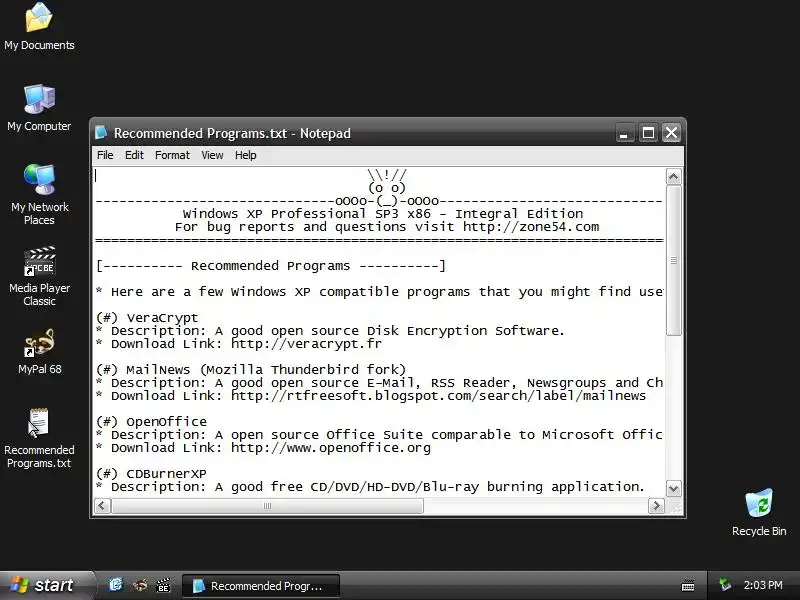The height and width of the screenshot is (600, 800).
Task: Click the taskbar clock showing 2:03 PM
Action: tap(763, 585)
